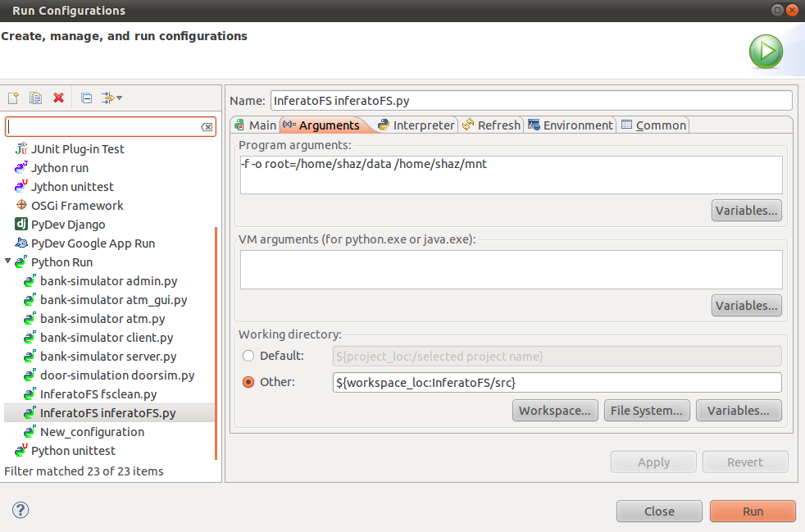The width and height of the screenshot is (805, 532).
Task: Open the Environment tab
Action: pos(571,125)
